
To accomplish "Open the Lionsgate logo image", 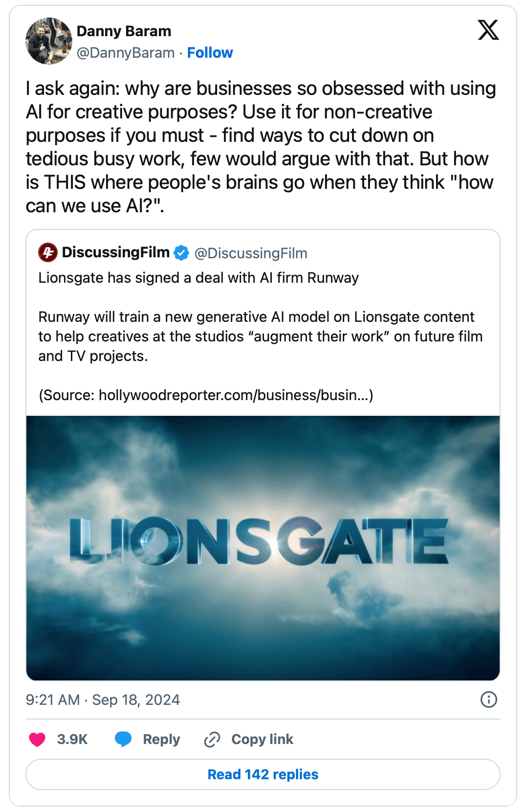I will pos(263,547).
